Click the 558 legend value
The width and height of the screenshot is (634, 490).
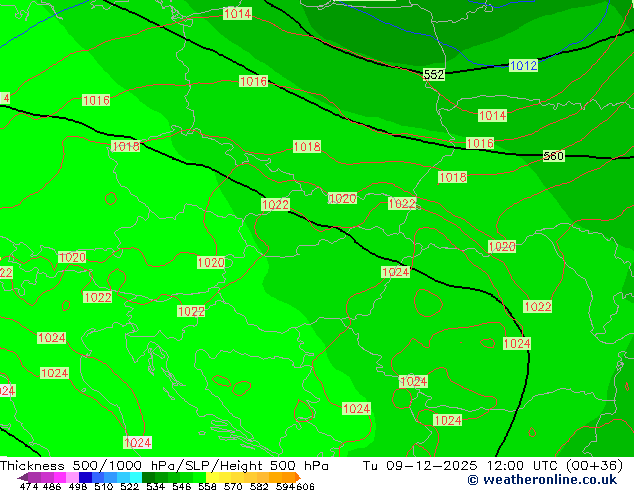pyautogui.click(x=207, y=486)
